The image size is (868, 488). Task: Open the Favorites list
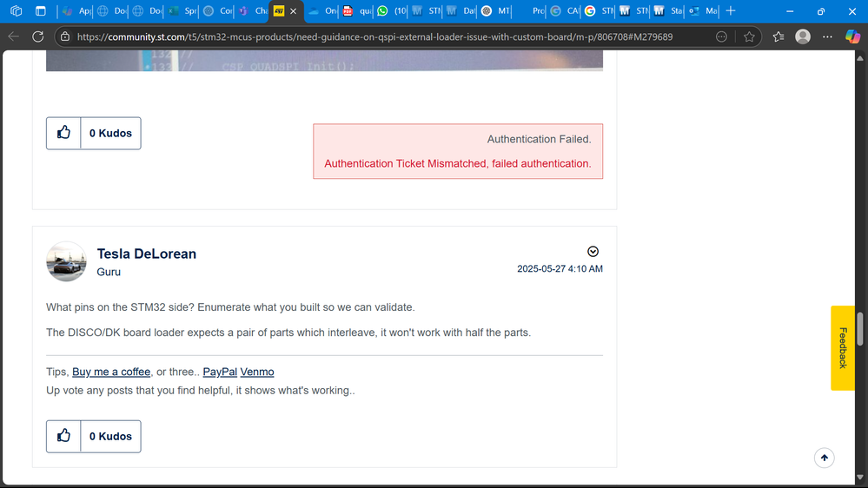779,36
